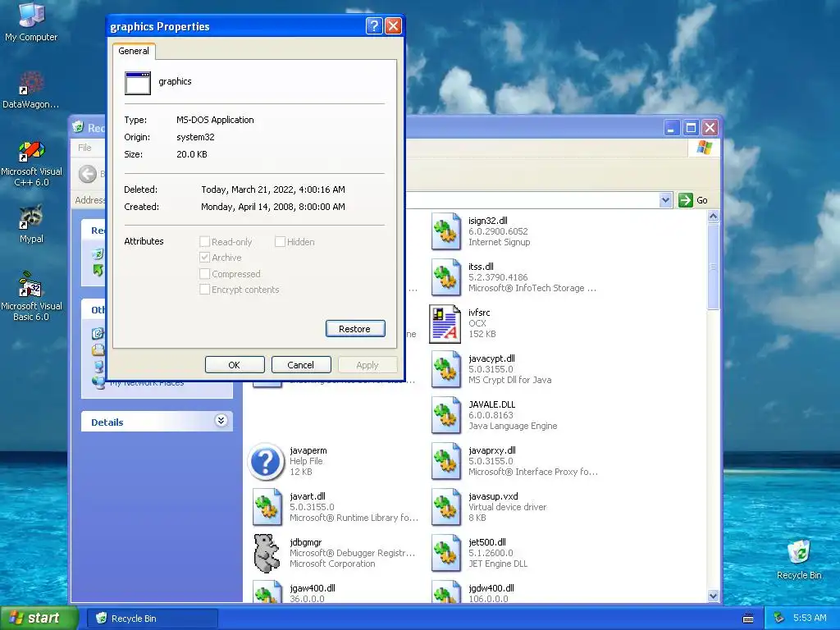
Task: Click scroll up arrow in file list
Action: coord(713,217)
